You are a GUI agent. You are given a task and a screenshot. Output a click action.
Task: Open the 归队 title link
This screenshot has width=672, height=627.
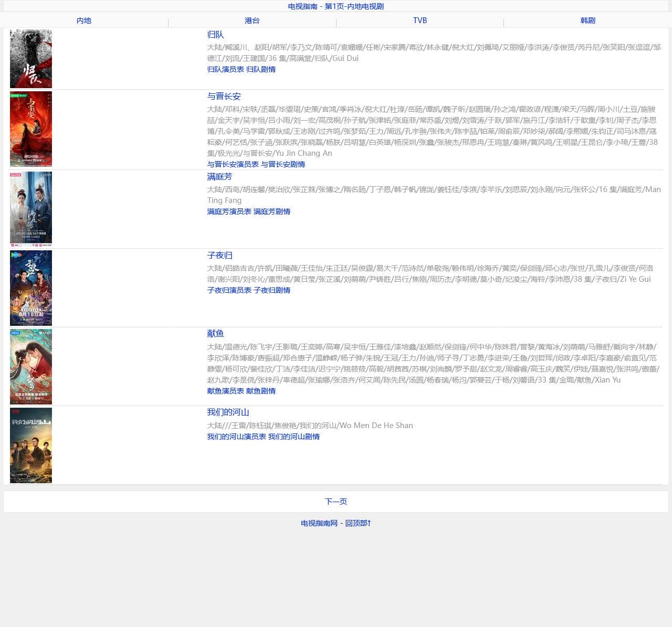215,35
